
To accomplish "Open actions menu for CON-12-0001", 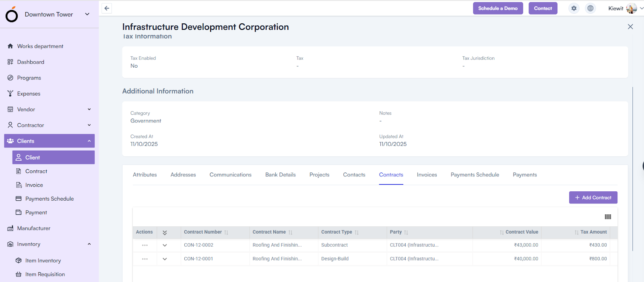I will (145, 259).
